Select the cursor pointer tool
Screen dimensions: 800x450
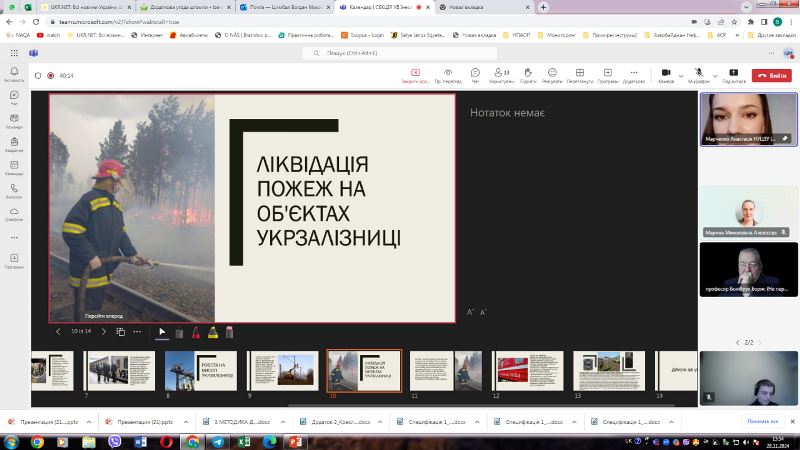click(162, 332)
